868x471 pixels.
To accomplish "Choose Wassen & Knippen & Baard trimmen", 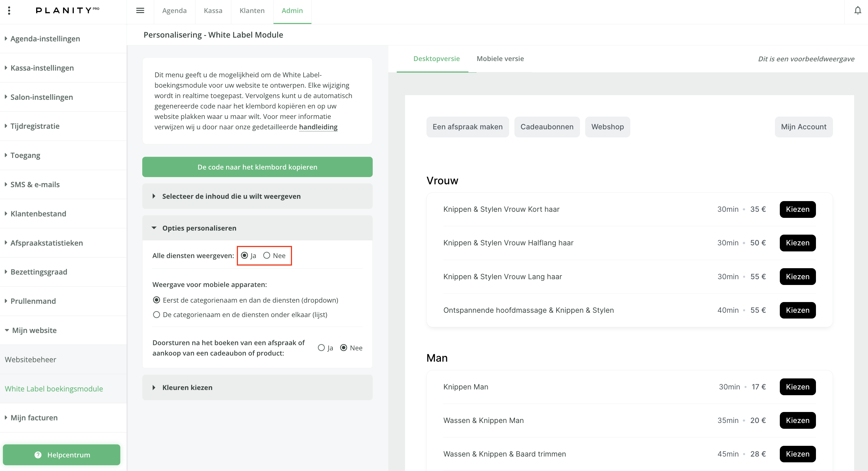I will 797,454.
